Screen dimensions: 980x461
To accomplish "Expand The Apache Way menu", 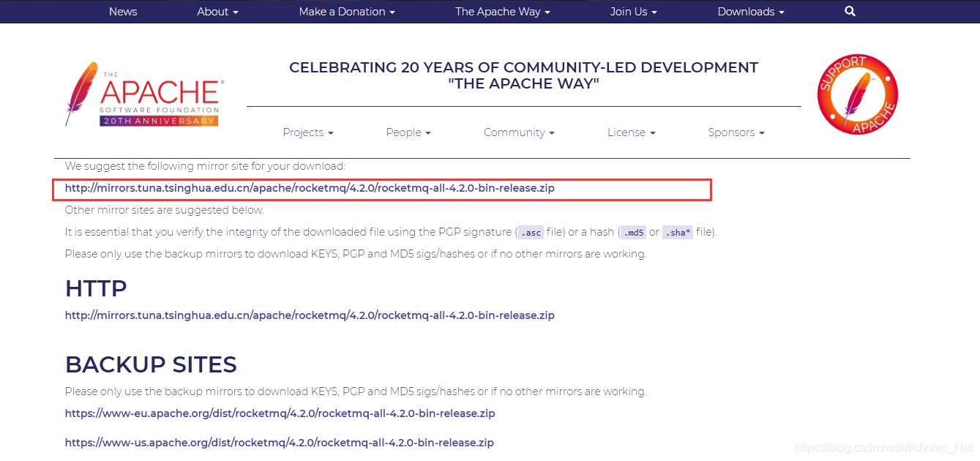I will (x=503, y=12).
